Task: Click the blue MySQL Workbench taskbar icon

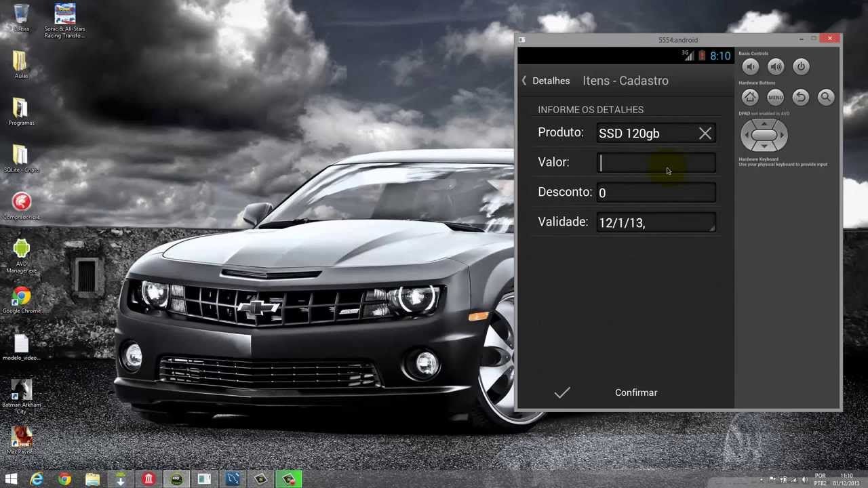Action: pos(233,480)
